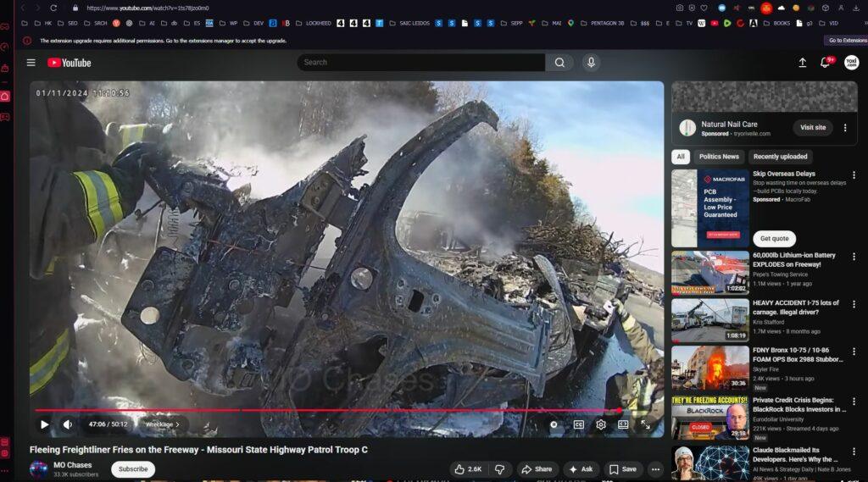Open options menu for Natural Nail Care ad
The image size is (868, 482).
844,128
